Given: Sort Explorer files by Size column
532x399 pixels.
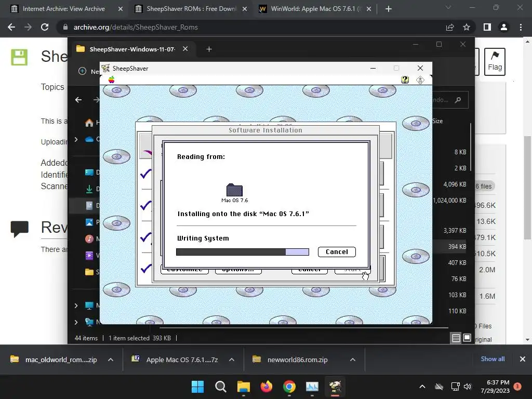Looking at the screenshot, I should coord(437,121).
